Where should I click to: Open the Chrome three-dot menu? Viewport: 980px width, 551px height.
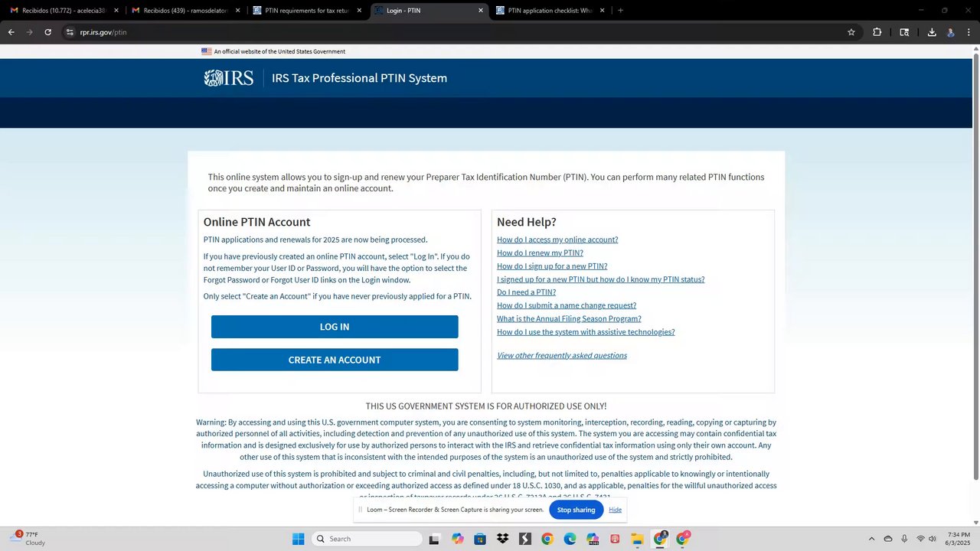(969, 32)
